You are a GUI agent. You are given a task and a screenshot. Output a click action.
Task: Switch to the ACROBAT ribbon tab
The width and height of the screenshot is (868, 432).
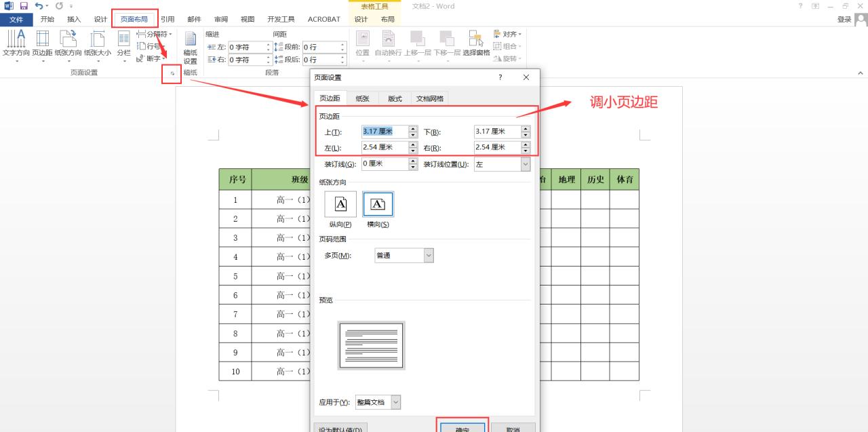[324, 19]
